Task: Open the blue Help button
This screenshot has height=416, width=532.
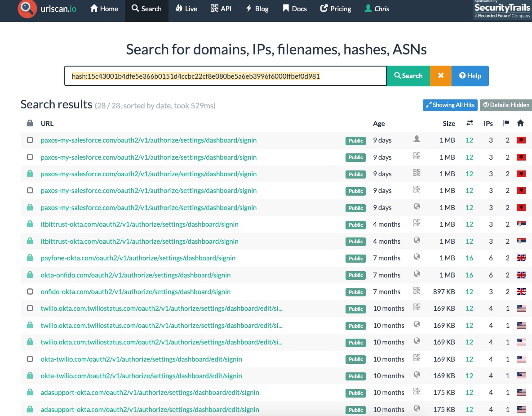Action: pyautogui.click(x=470, y=76)
